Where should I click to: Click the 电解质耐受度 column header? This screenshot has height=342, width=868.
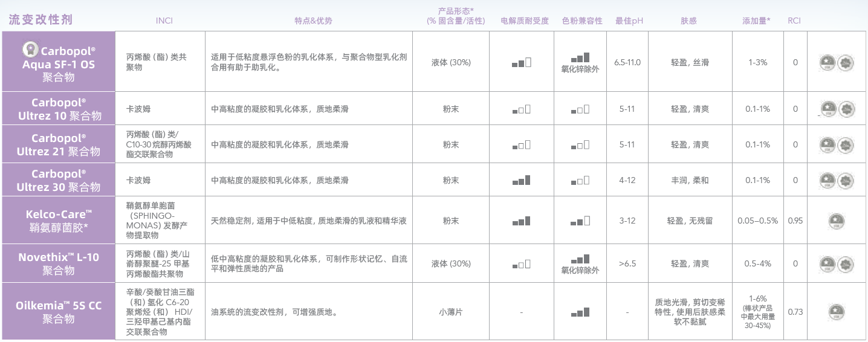click(x=525, y=21)
